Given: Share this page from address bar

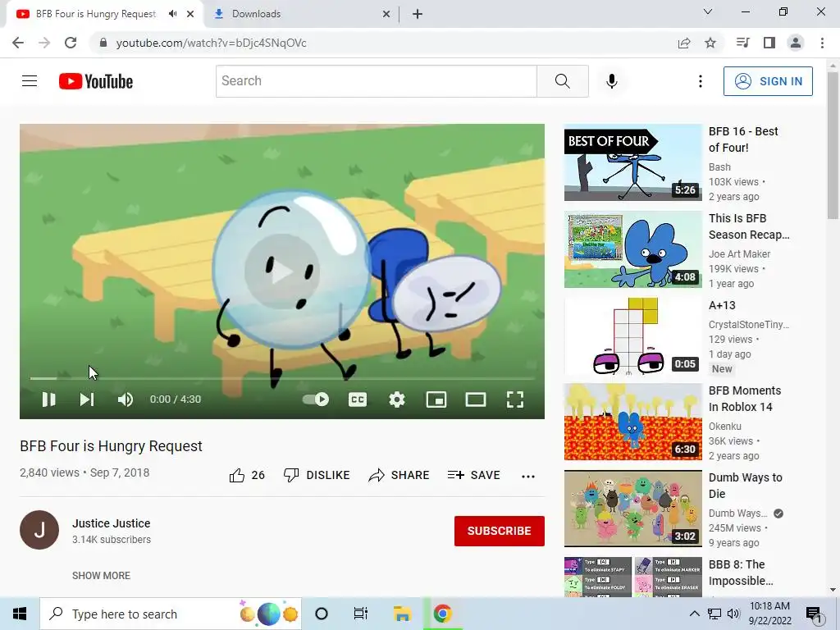Looking at the screenshot, I should [684, 43].
